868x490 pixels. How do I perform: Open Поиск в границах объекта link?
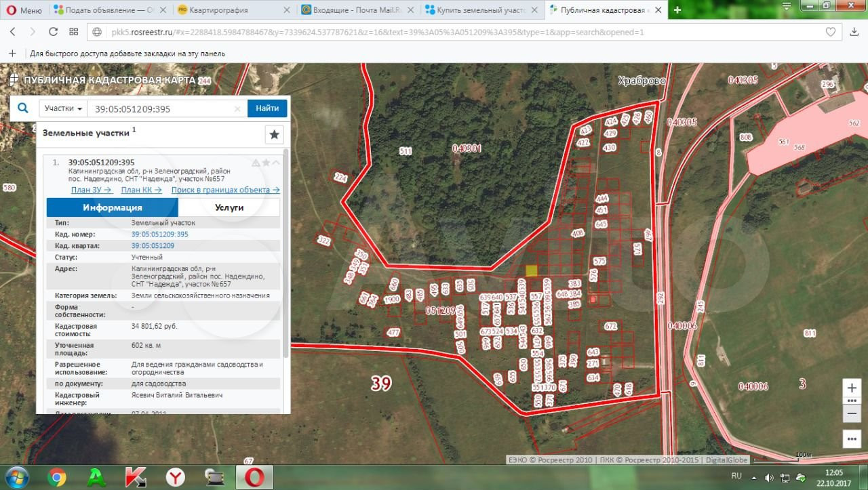click(x=225, y=190)
